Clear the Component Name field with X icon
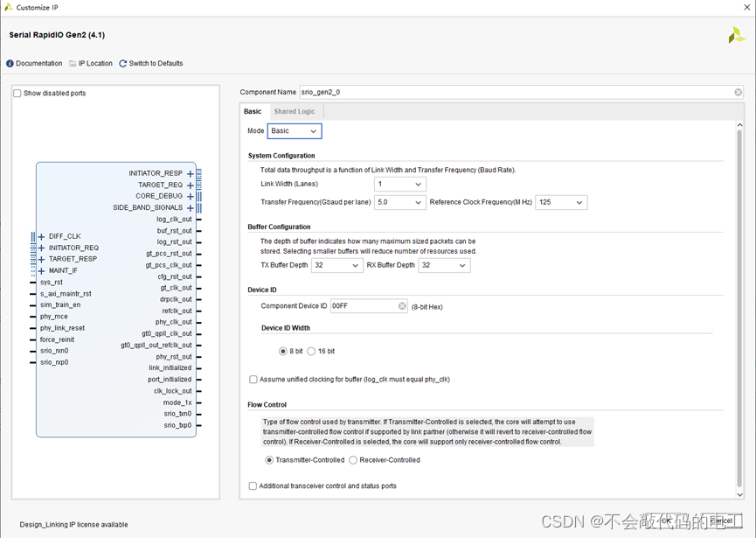 click(x=739, y=92)
